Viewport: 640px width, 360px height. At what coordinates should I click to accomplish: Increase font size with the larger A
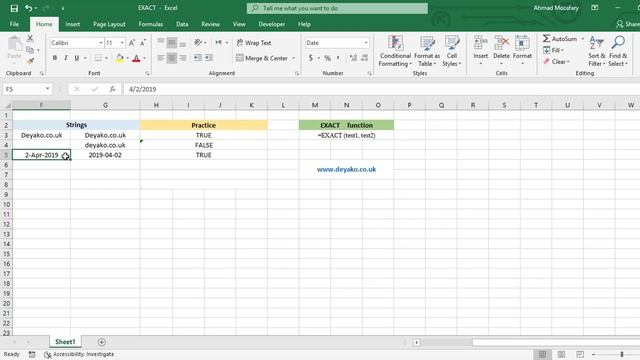click(132, 43)
